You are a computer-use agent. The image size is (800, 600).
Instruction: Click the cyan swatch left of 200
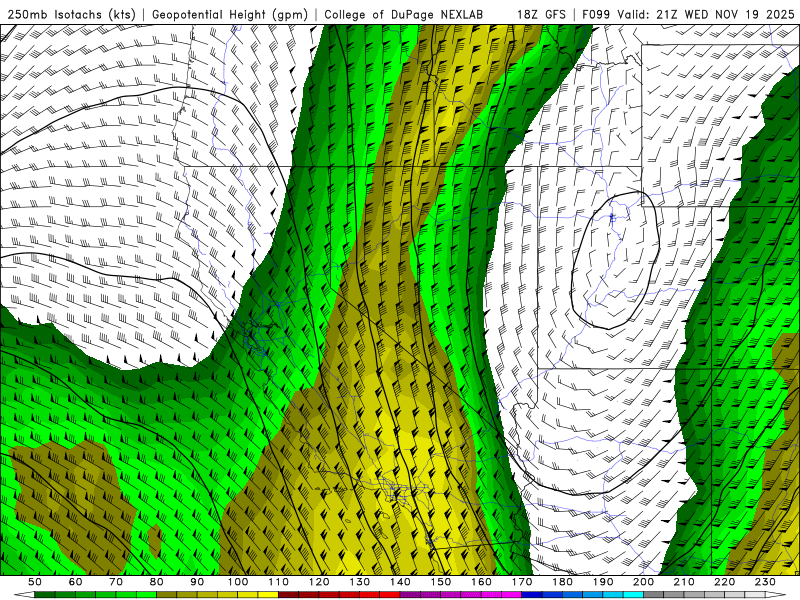tap(634, 595)
